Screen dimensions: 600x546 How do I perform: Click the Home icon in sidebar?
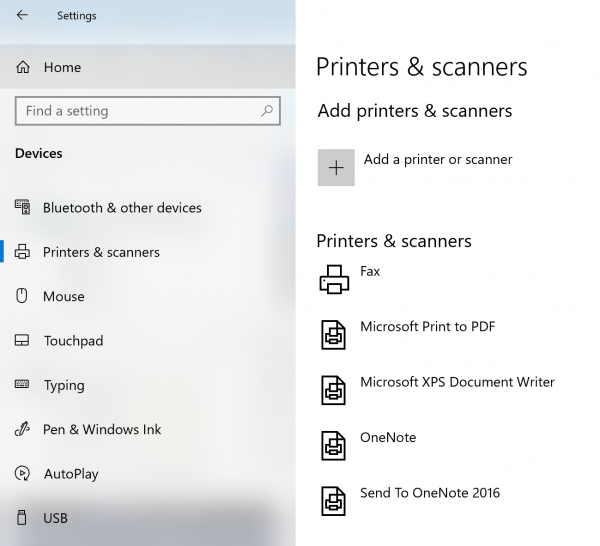point(23,68)
